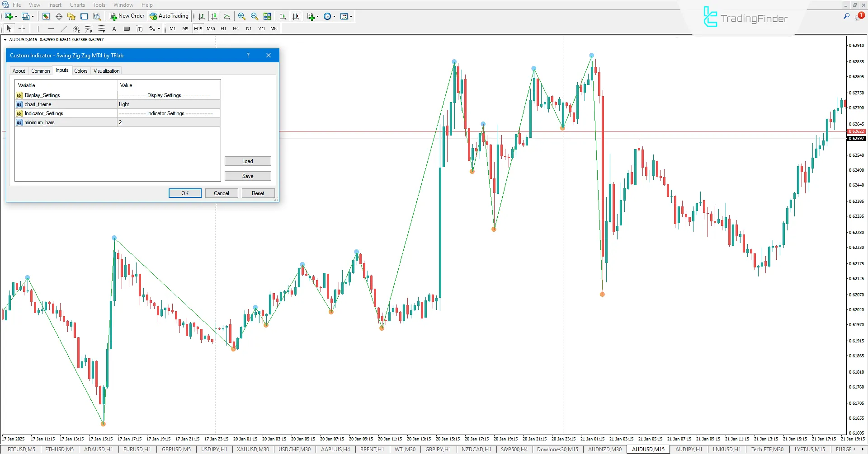Select the horizontal line drawing tool
The height and width of the screenshot is (454, 868).
click(51, 28)
